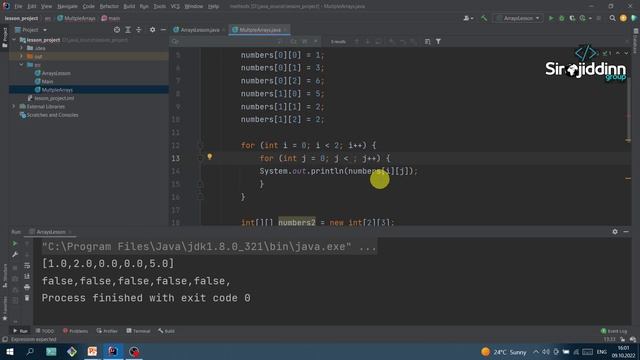
Task: Hide the Run panel with minus icon
Action: tap(626, 231)
